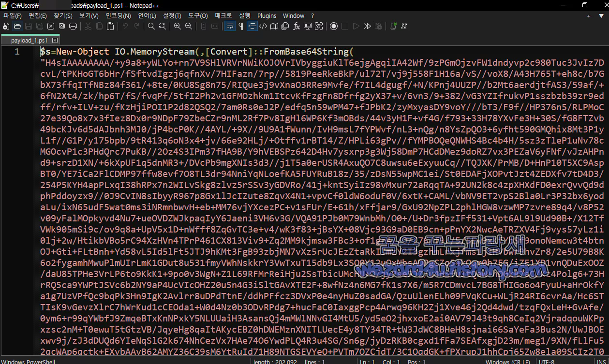Click the eye focus icon in toolbar
The width and height of the screenshot is (609, 364).
(319, 26)
